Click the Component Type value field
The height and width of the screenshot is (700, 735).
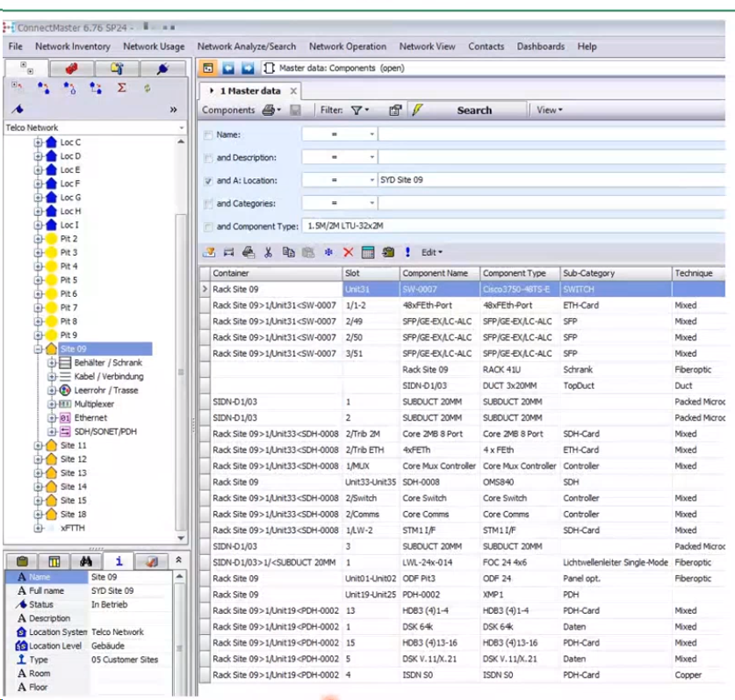(514, 226)
